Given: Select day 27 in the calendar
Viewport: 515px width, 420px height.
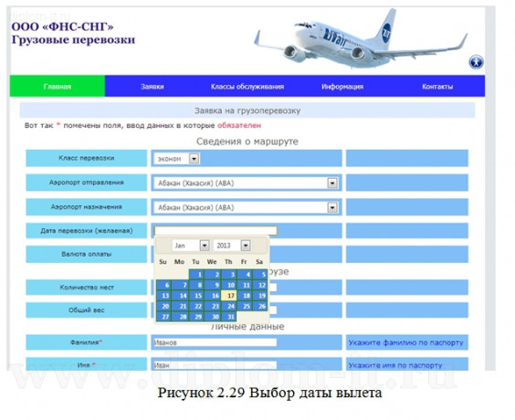Looking at the screenshot, I should (x=164, y=317).
